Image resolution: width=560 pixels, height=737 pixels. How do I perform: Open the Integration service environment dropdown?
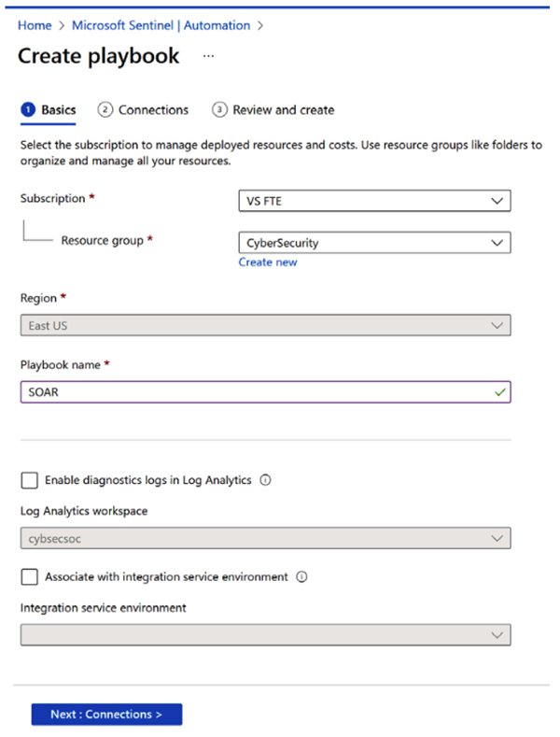[265, 635]
